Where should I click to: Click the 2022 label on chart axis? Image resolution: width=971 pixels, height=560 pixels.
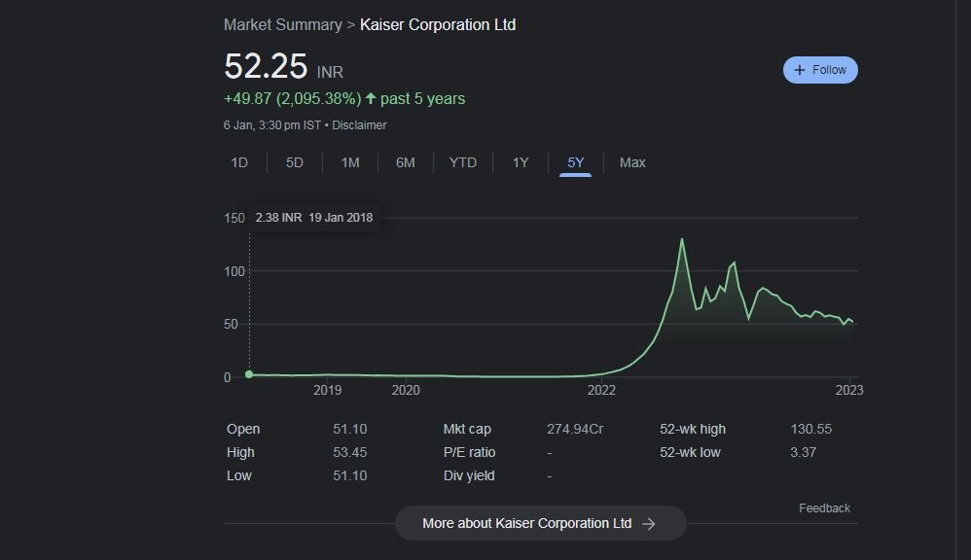(x=601, y=391)
